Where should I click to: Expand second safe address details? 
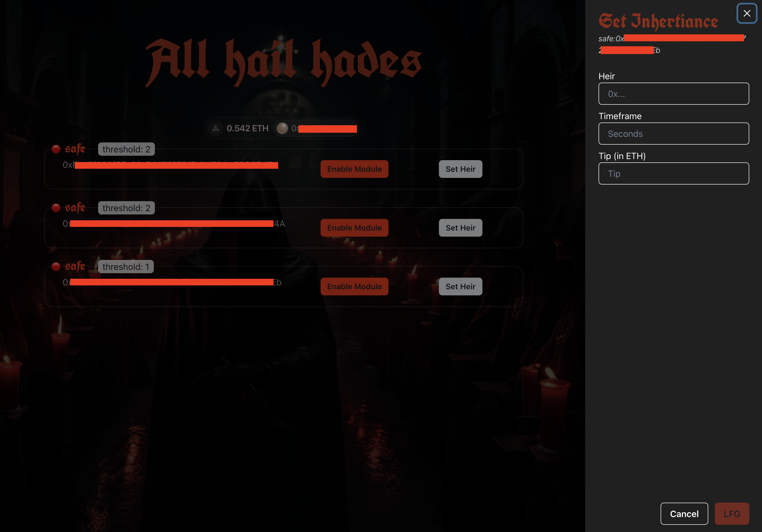[174, 223]
